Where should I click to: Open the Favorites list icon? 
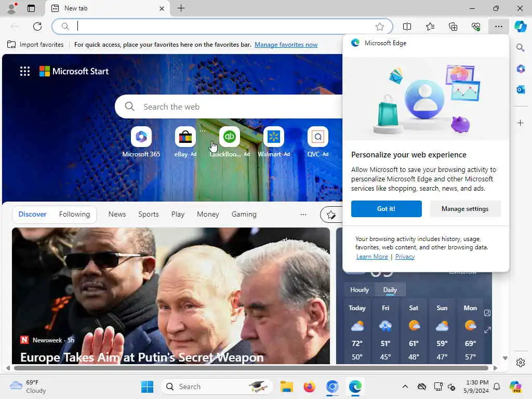430,26
